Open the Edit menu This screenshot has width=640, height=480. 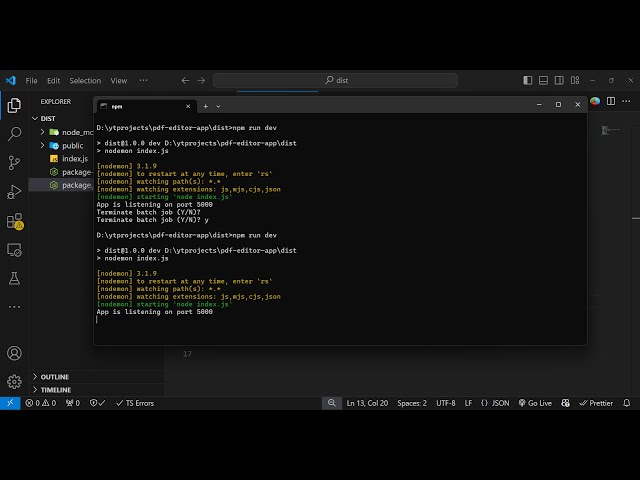coord(53,80)
